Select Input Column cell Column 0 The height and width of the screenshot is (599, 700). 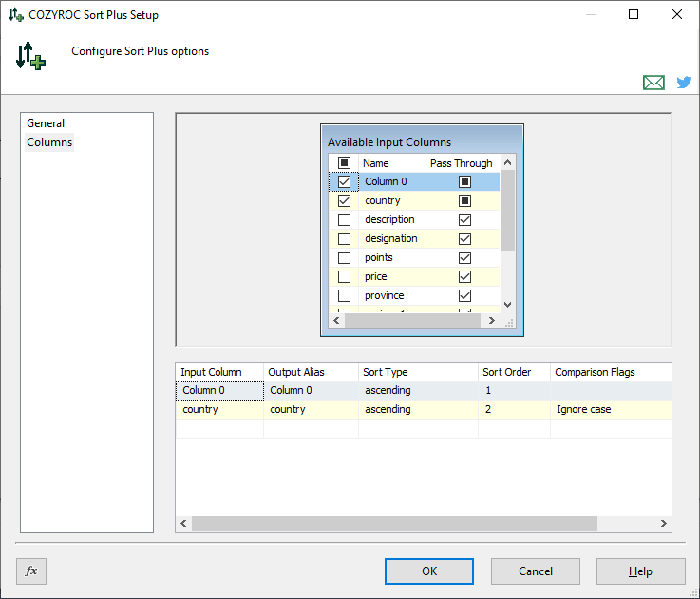tap(219, 390)
